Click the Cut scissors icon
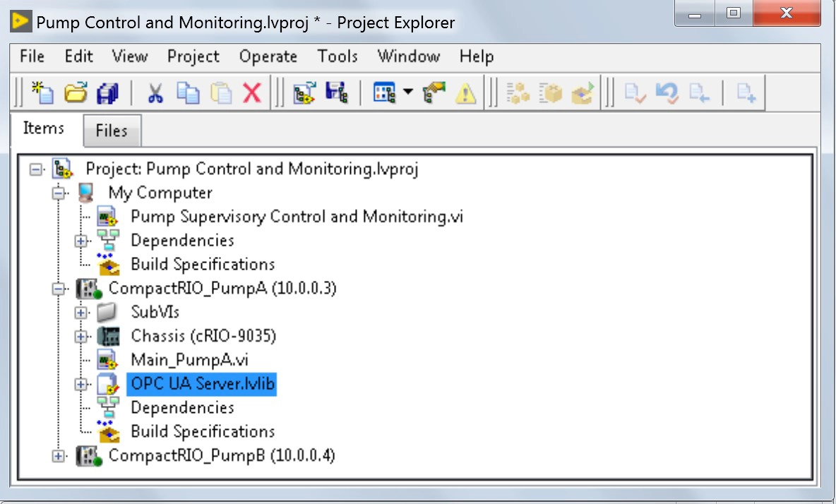Image resolution: width=836 pixels, height=504 pixels. 155,93
